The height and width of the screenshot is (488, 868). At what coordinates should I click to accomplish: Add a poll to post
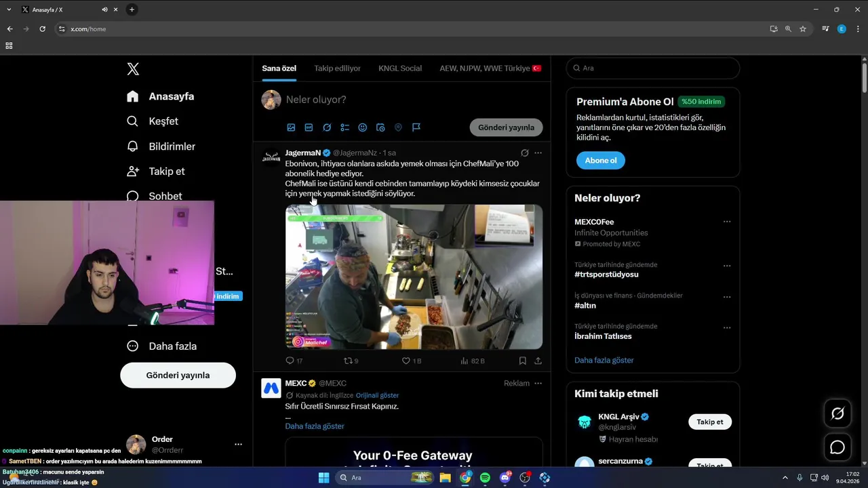tap(344, 127)
